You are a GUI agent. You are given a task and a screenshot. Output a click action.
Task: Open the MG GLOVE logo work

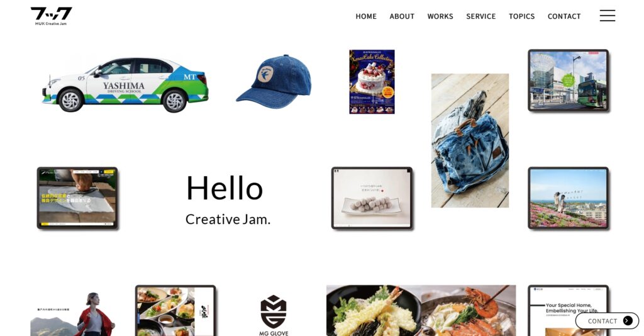274,315
